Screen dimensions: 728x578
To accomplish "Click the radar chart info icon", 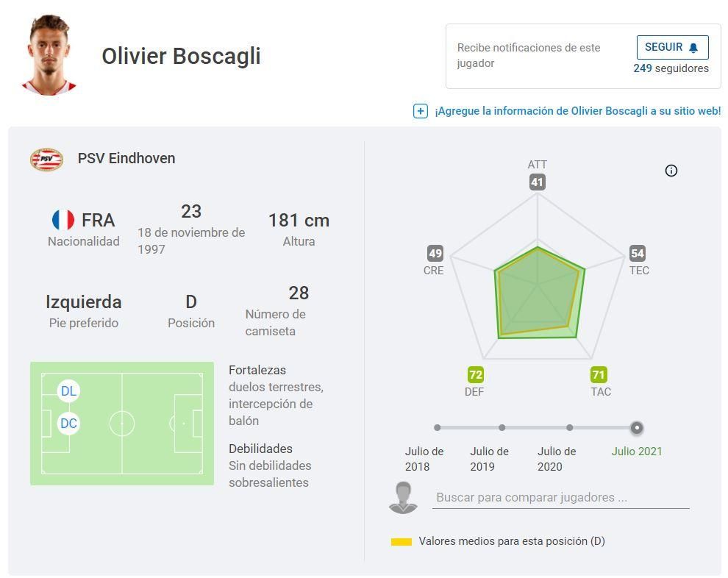I will (x=671, y=171).
